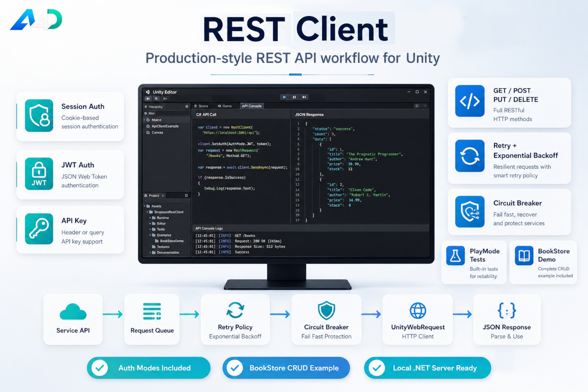The height and width of the screenshot is (392, 588).
Task: Click the Retry Policy arrows icon
Action: pyautogui.click(x=235, y=310)
